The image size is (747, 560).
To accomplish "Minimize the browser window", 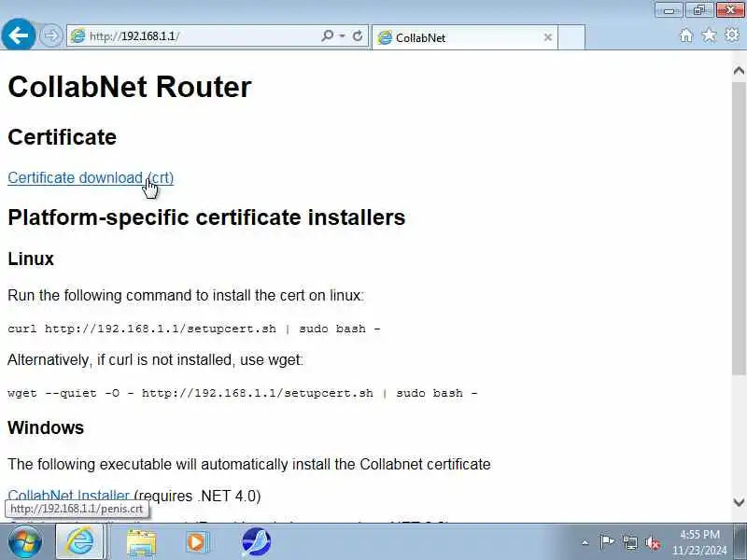I will 669,9.
